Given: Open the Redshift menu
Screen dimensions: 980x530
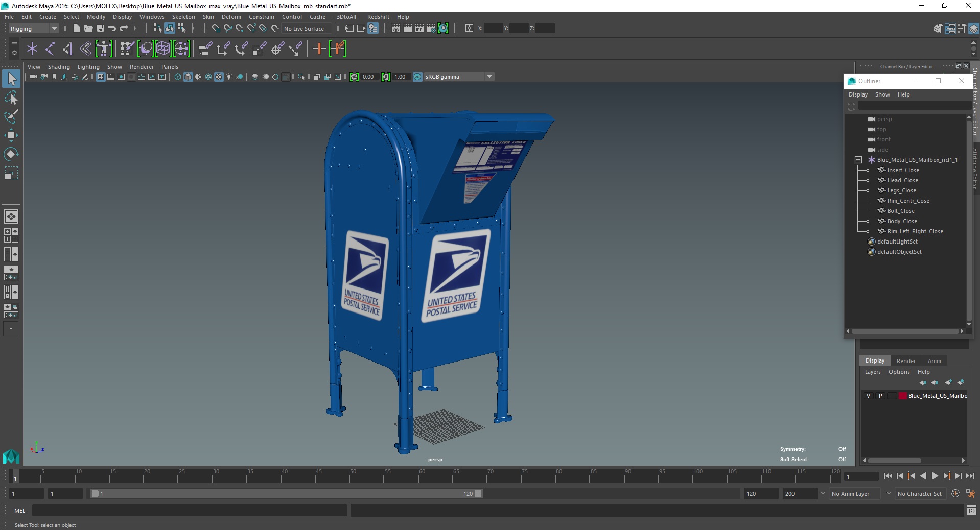Looking at the screenshot, I should click(378, 17).
